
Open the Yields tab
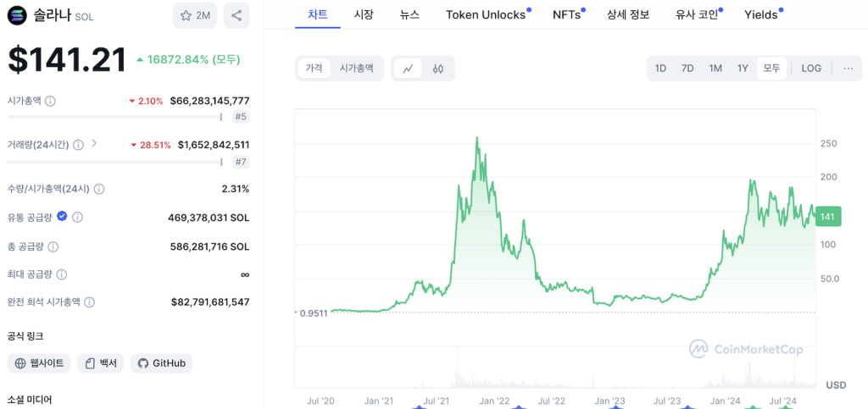click(761, 15)
